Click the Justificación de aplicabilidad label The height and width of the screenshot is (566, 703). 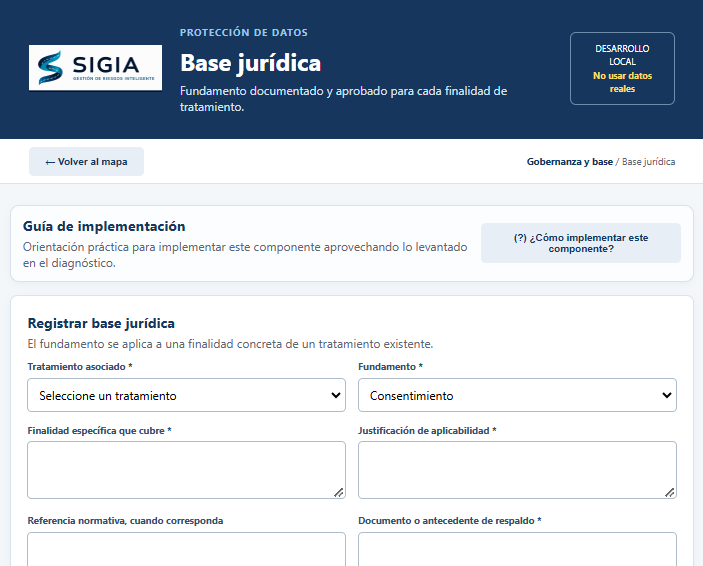coord(427,431)
